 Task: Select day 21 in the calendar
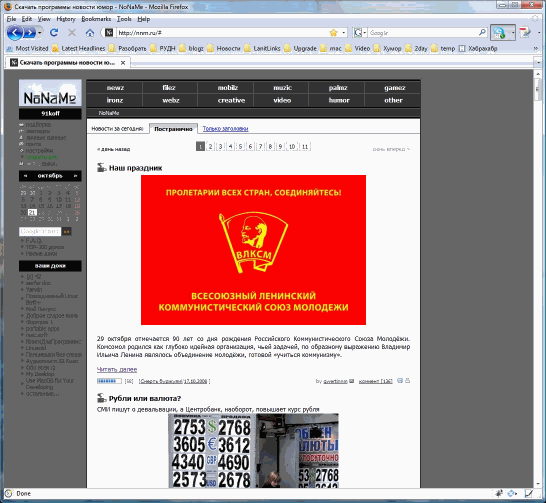tap(32, 212)
